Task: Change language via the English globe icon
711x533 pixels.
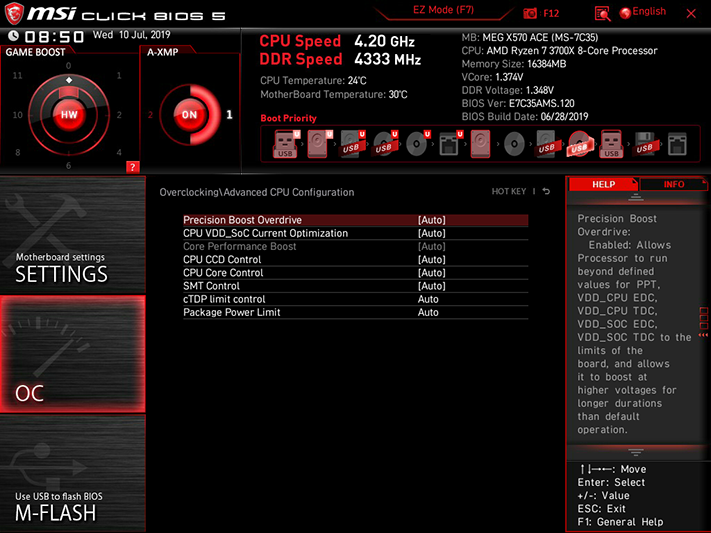Action: point(643,12)
